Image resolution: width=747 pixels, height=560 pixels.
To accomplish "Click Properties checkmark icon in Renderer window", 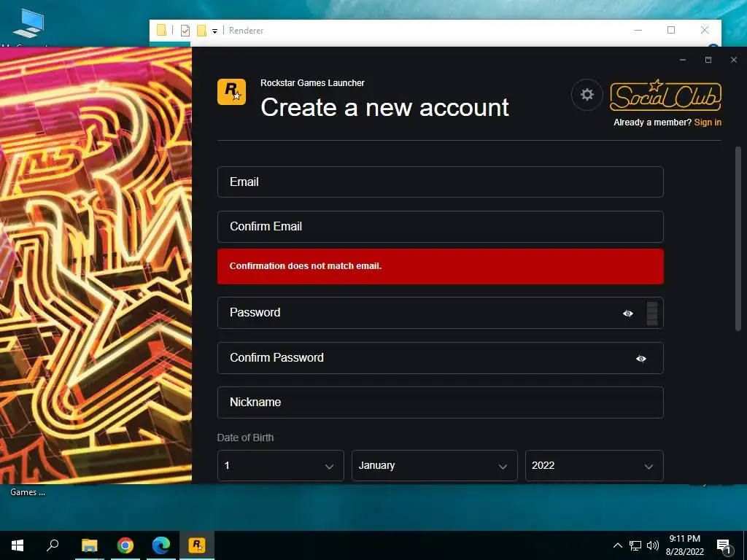I will 185,31.
